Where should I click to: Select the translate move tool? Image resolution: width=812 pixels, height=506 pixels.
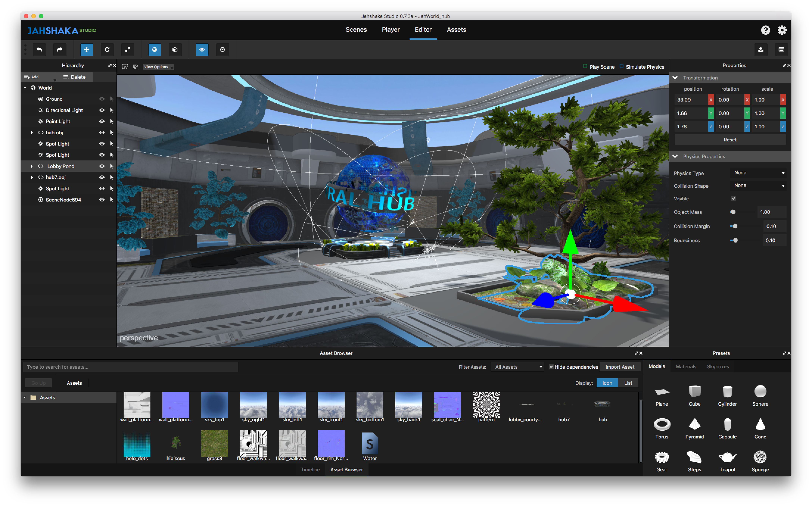[x=87, y=49]
